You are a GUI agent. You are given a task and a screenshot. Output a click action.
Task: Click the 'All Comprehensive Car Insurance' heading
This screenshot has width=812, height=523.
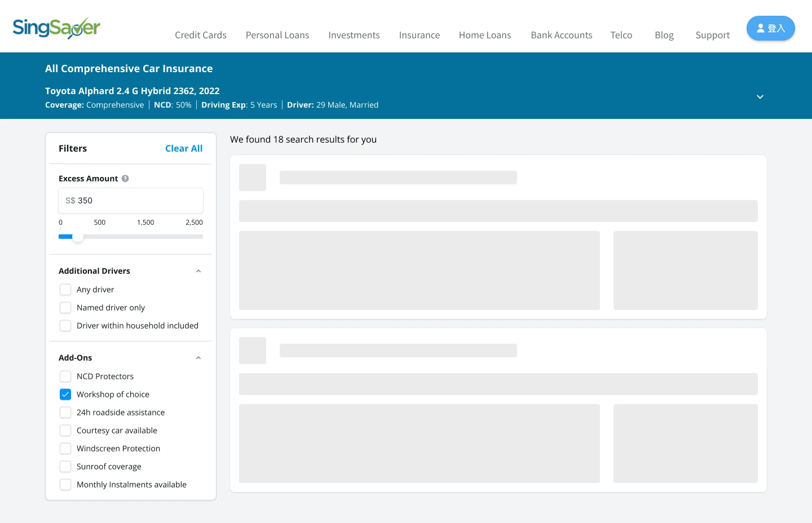point(129,69)
